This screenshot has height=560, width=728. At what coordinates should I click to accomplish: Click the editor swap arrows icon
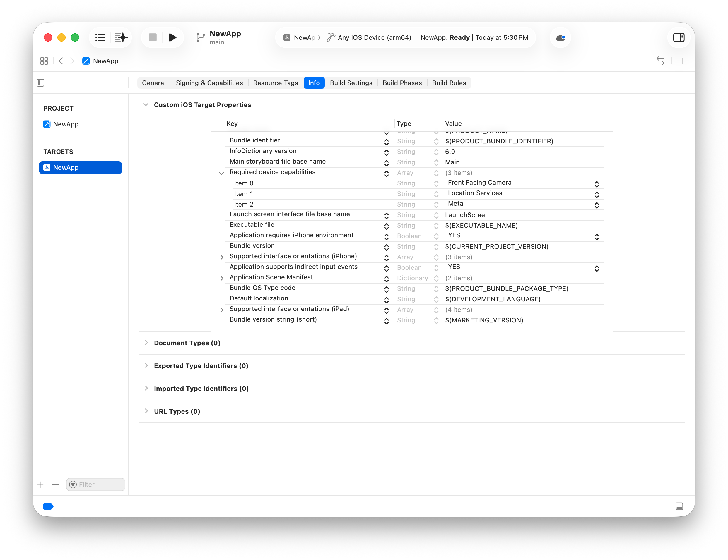coord(660,61)
